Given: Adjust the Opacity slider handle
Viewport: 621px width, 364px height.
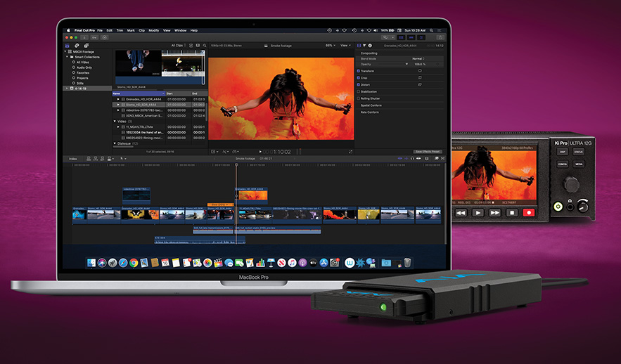Looking at the screenshot, I should 406,64.
